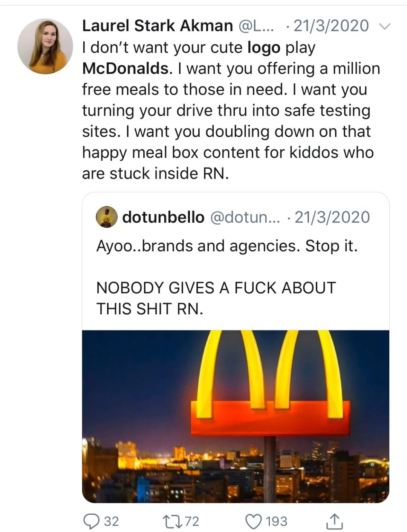
Task: Expand the tweet options chevron
Action: coord(384,26)
